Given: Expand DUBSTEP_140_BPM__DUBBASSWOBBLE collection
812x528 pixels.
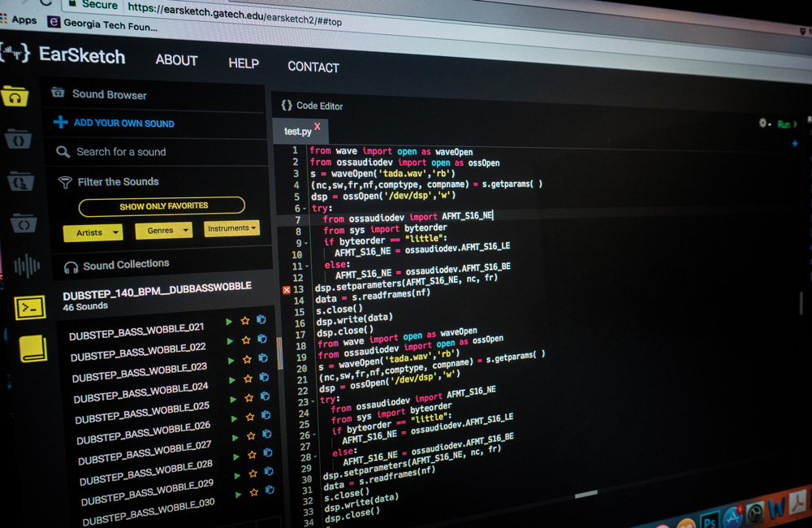Looking at the screenshot, I should pos(157,291).
